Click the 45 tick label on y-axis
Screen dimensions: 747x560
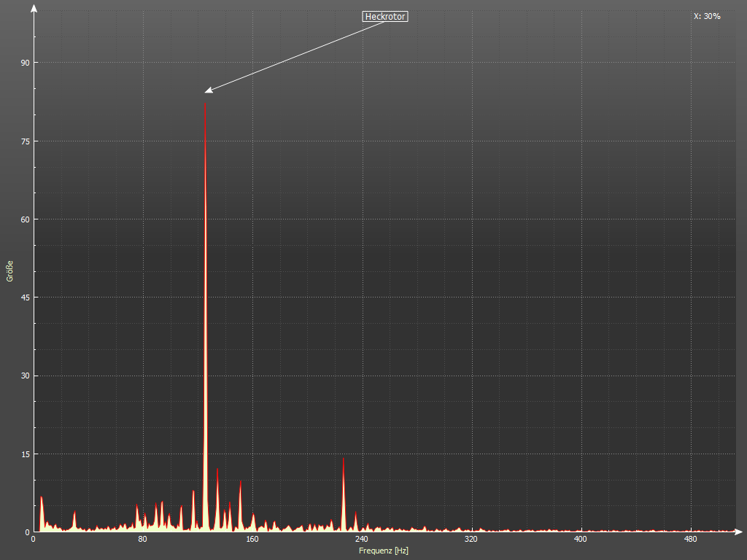point(25,297)
